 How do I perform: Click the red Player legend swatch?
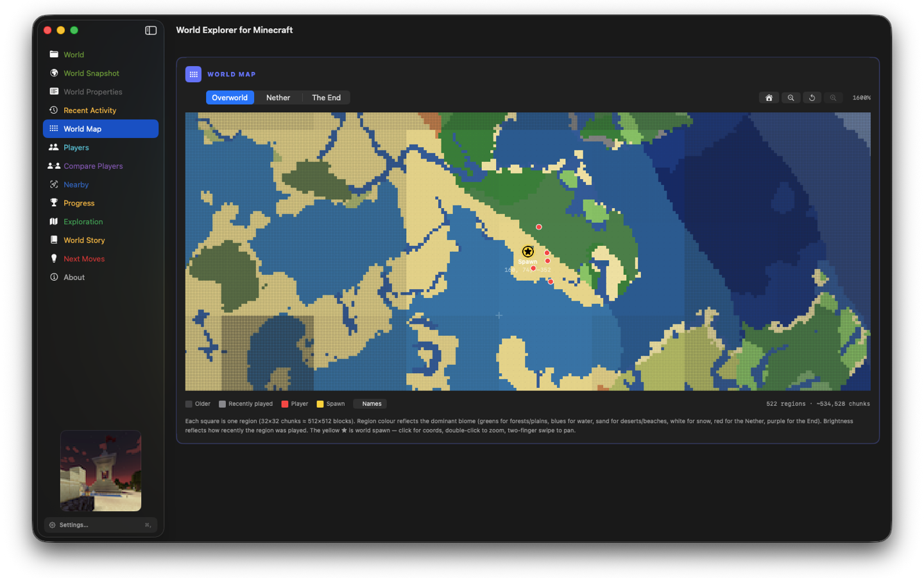tap(285, 404)
